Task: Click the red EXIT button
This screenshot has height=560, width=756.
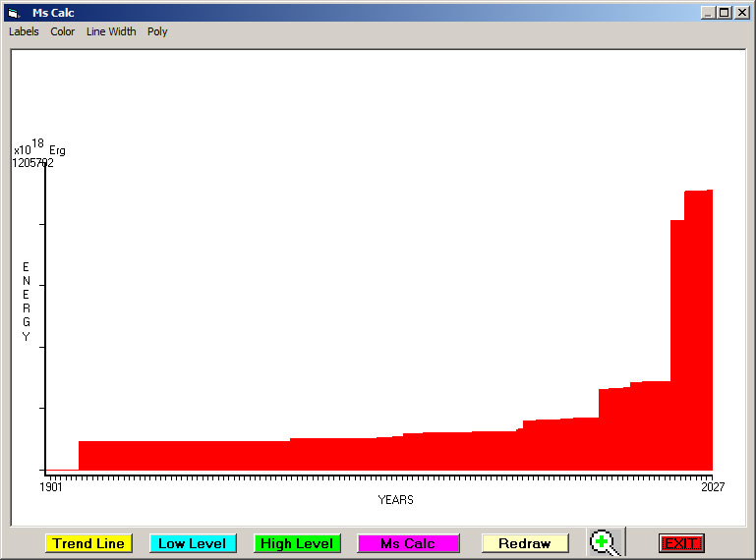Action: 680,543
